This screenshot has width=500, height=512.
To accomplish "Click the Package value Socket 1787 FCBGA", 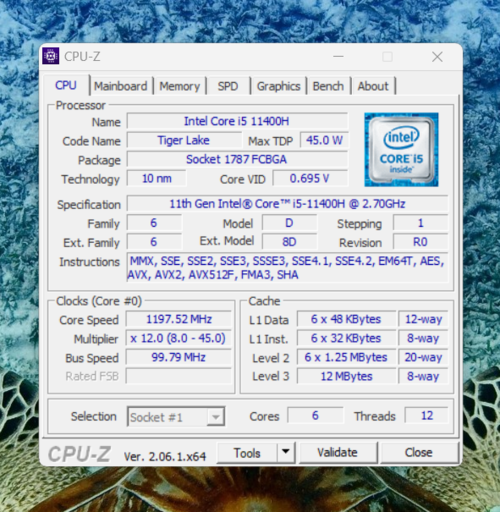I will (x=237, y=159).
